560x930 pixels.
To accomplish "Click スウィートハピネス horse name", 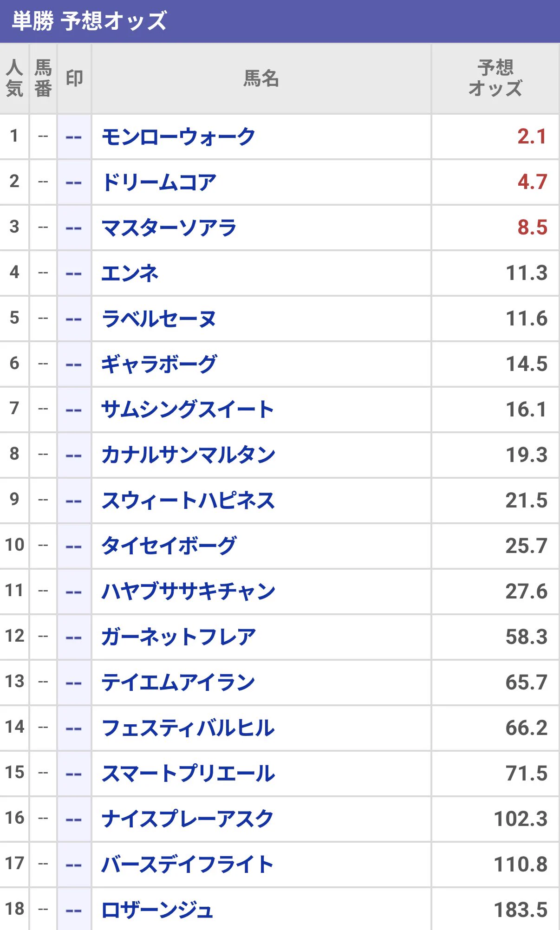I will point(188,501).
